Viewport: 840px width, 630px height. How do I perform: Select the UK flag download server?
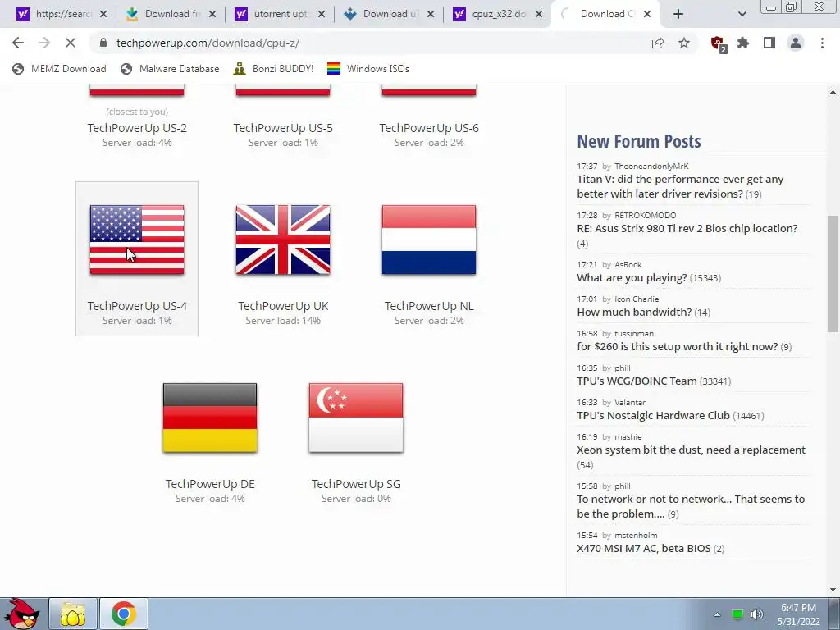pyautogui.click(x=283, y=240)
